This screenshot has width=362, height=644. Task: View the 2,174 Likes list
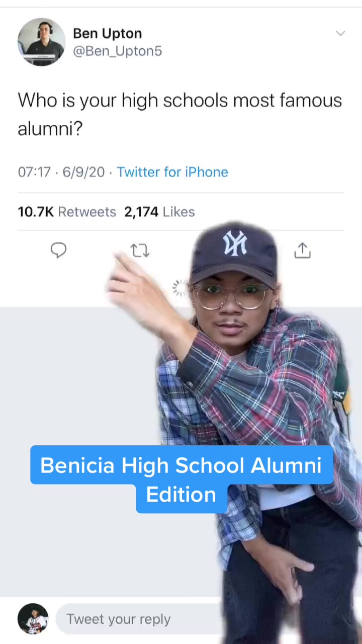click(x=159, y=212)
